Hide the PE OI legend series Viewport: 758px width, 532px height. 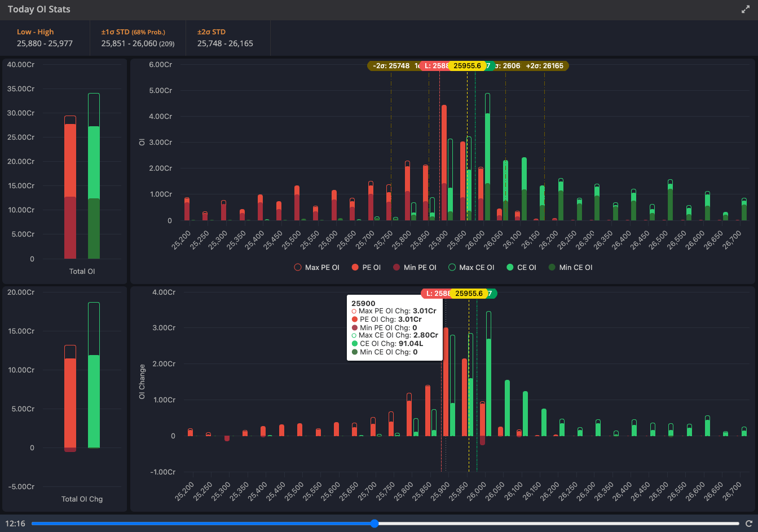click(x=366, y=268)
